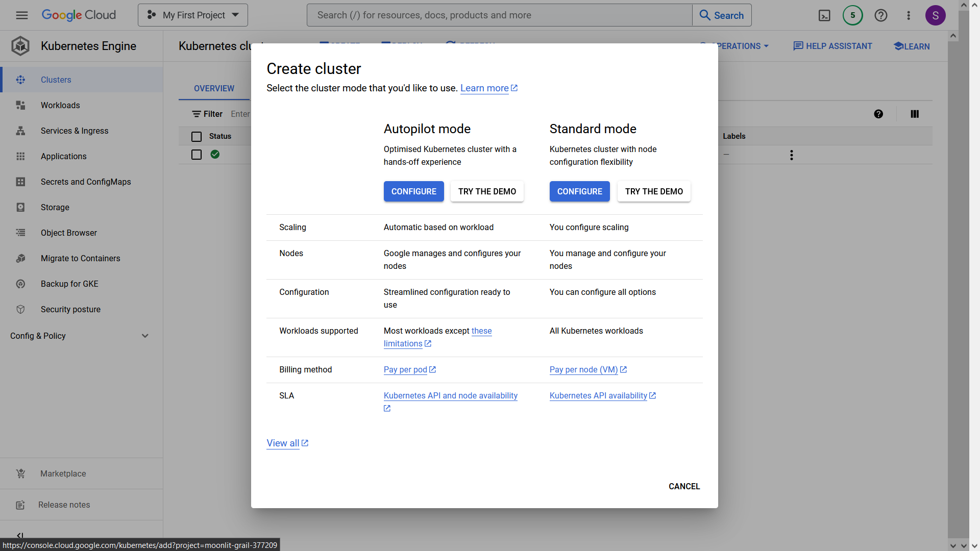Viewport: 980px width, 551px height.
Task: Collapse the sidebar with the bottom arrow
Action: 20,536
